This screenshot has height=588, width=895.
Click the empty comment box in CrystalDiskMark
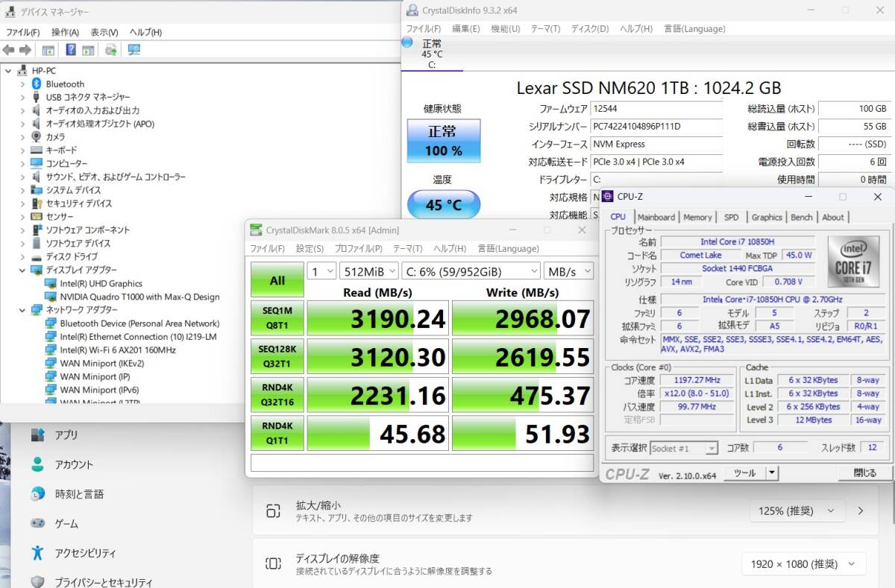(x=422, y=463)
